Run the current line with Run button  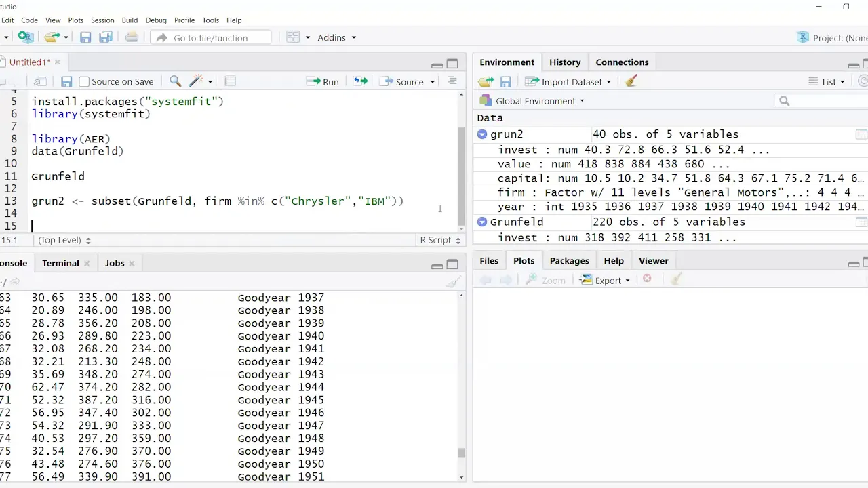click(x=323, y=81)
